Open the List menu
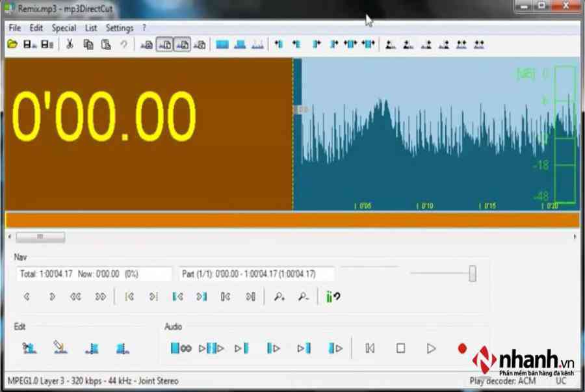585x392 pixels. tap(91, 28)
